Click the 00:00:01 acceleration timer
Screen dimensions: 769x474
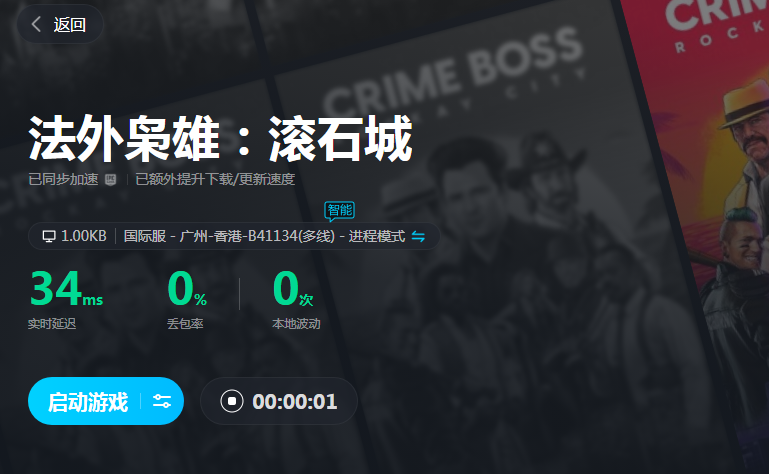pos(294,402)
